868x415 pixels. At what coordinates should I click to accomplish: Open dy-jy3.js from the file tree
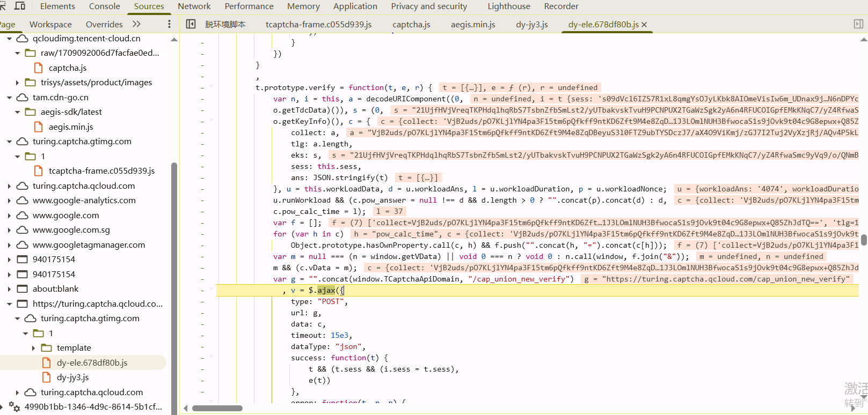tap(72, 377)
